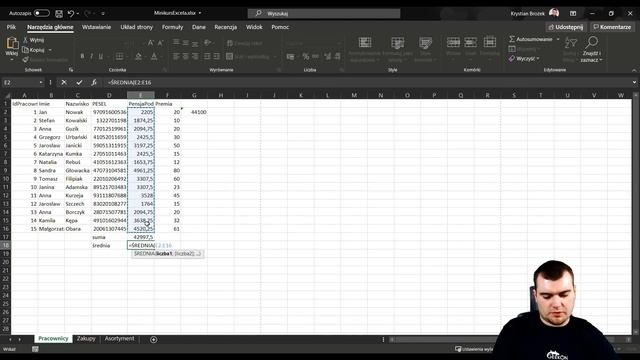Switch to the Recenzja tab
The height and width of the screenshot is (360, 640).
point(225,27)
